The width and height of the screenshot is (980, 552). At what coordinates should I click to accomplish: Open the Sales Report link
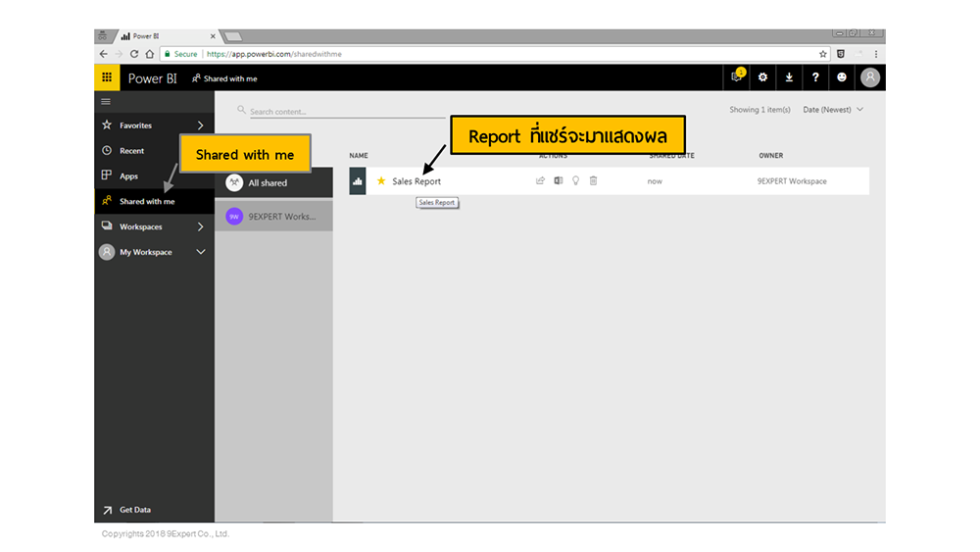coord(416,181)
